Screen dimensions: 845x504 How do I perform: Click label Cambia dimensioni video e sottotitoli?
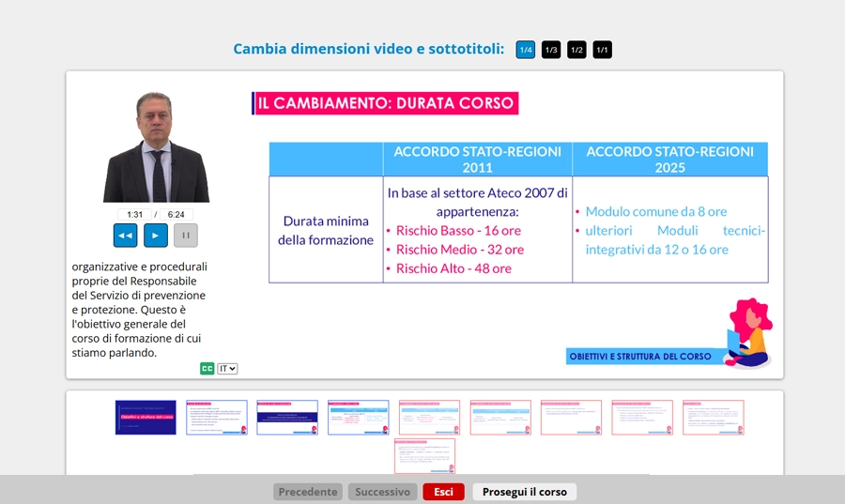click(x=369, y=49)
